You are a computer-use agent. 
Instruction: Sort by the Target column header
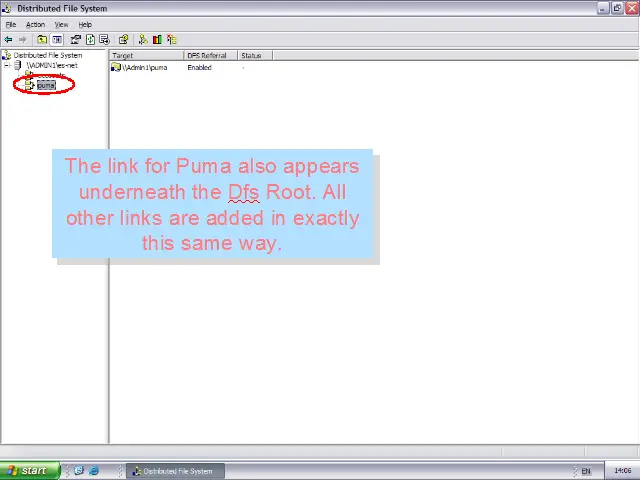123,56
